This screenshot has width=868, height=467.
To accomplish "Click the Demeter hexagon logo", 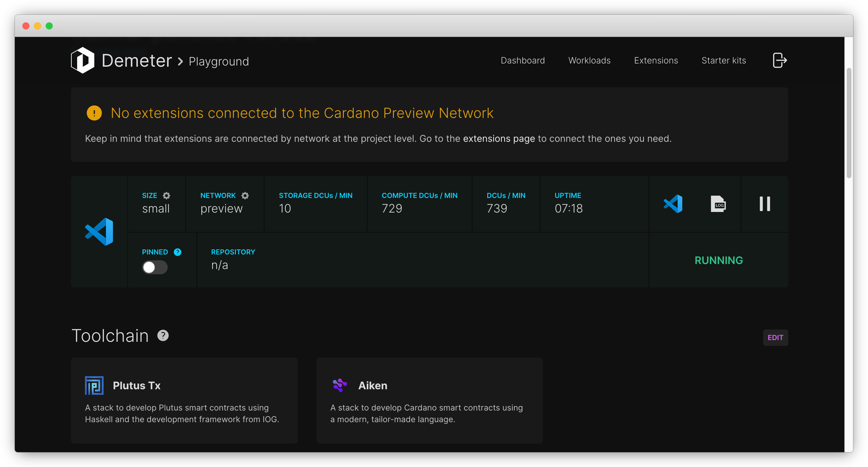I will point(83,60).
